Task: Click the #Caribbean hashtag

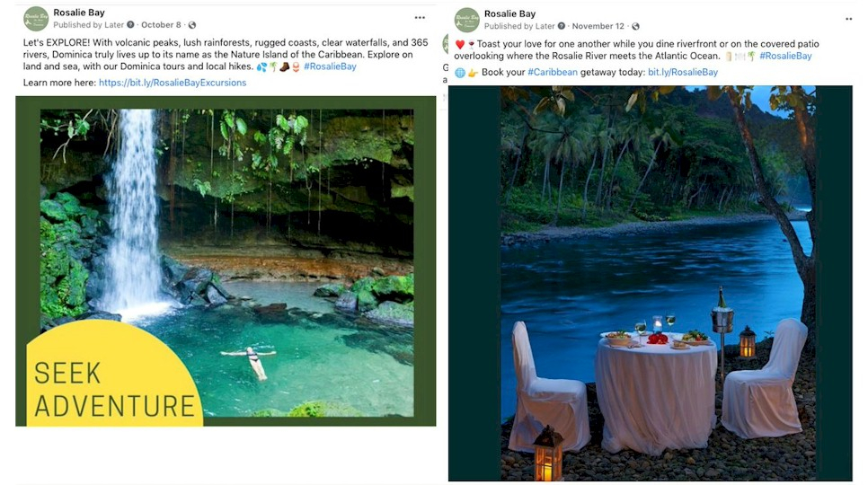Action: [554, 72]
